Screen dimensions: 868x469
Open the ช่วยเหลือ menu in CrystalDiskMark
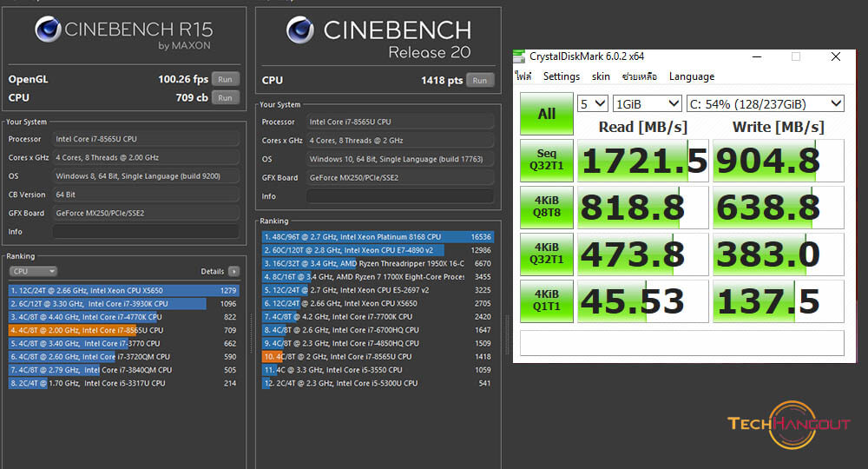640,76
